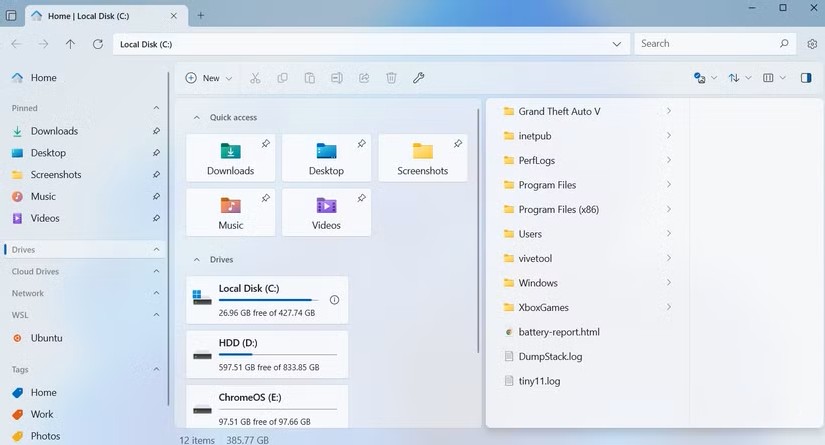Collapse the Quick access group

click(x=197, y=117)
